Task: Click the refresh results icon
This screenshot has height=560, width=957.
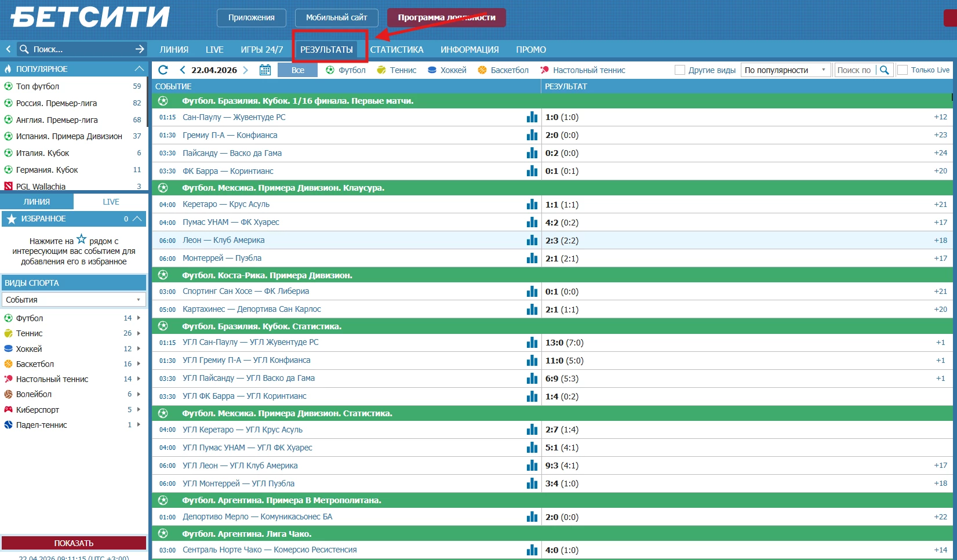Action: [x=163, y=70]
